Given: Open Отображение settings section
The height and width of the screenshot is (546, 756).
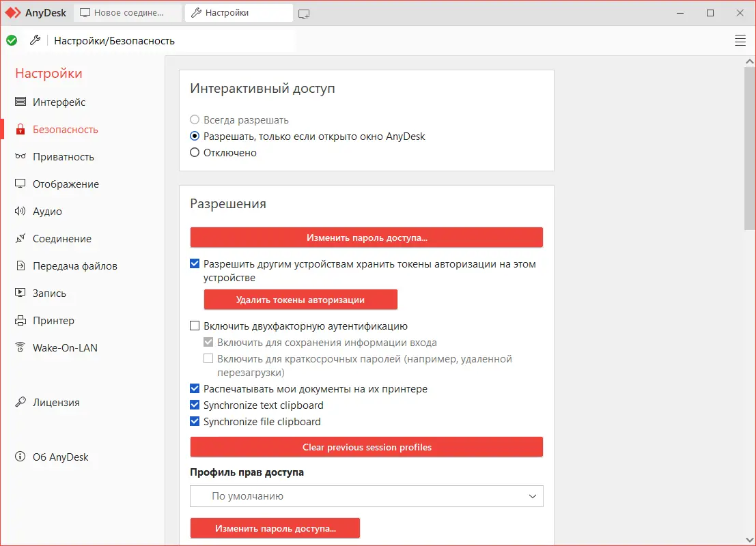Looking at the screenshot, I should pyautogui.click(x=66, y=184).
